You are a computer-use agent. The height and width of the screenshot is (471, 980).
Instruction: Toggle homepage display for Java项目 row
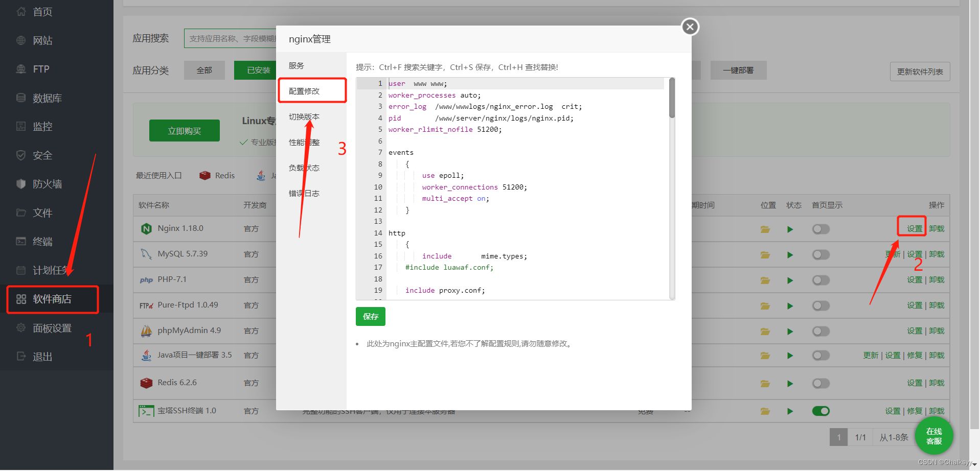pyautogui.click(x=821, y=356)
